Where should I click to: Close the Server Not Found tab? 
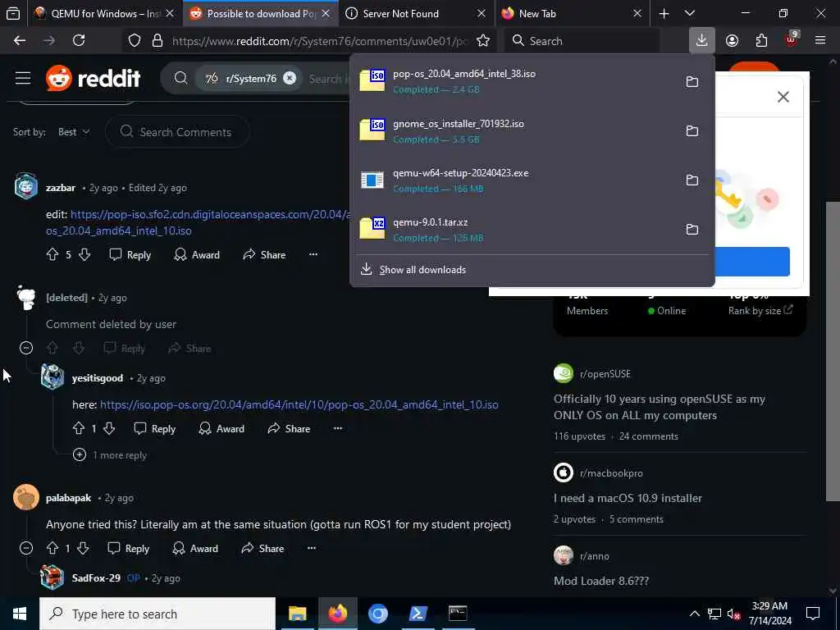pos(481,13)
